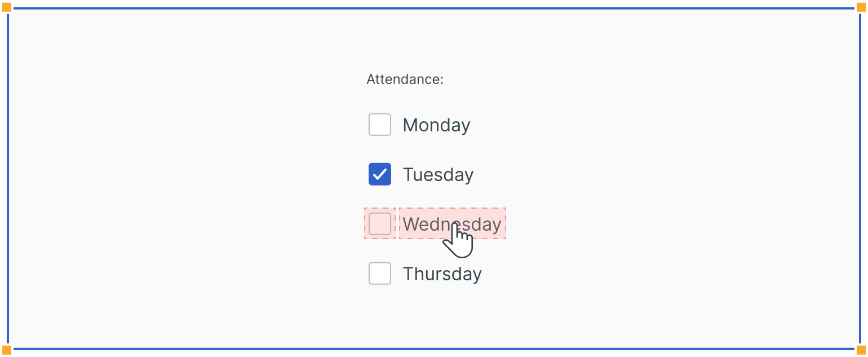Screen dimensions: 868x357
Task: Click the hand pointer cursor icon
Action: pos(459,241)
